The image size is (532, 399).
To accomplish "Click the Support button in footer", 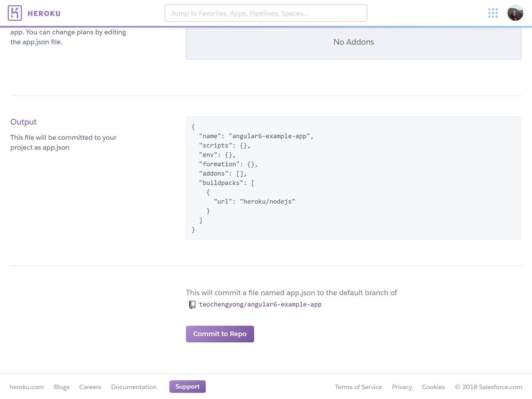I will point(187,386).
